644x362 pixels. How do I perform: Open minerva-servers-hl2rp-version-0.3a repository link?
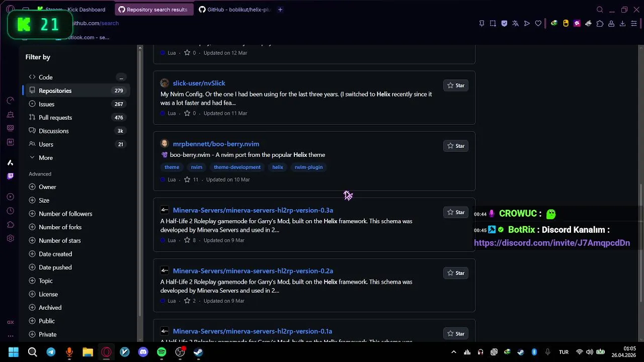[253, 210]
